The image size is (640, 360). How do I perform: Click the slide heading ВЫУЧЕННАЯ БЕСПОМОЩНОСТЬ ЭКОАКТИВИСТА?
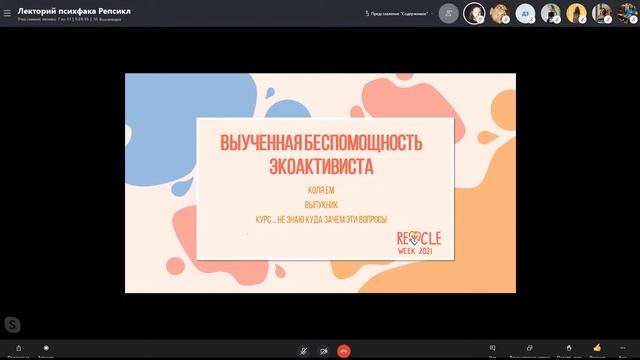[x=321, y=155]
